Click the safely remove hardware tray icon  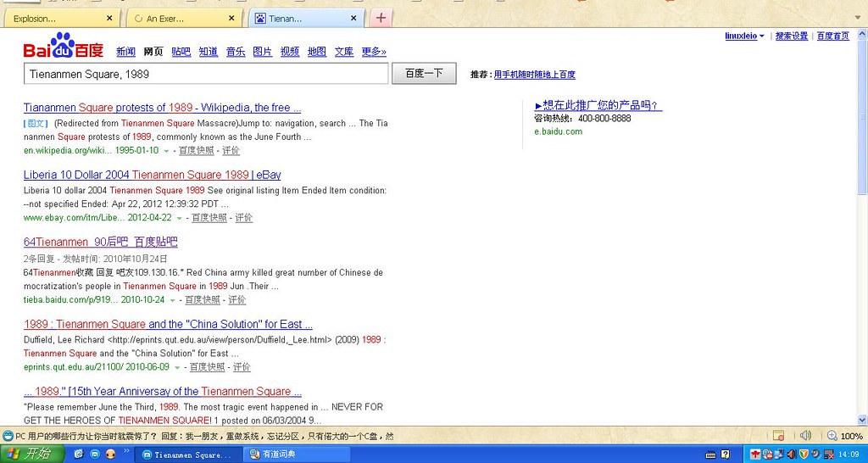[816, 455]
